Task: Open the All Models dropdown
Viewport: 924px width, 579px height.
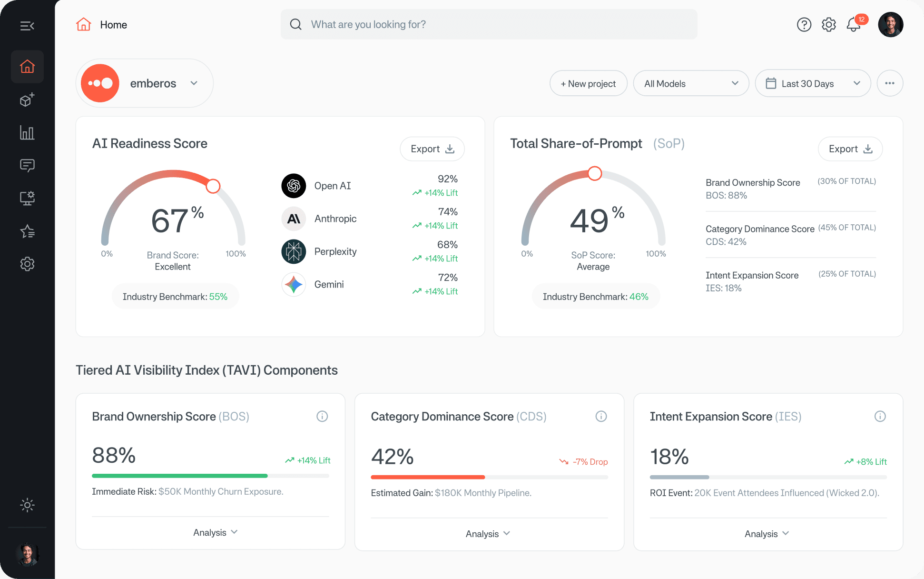Action: pyautogui.click(x=690, y=84)
